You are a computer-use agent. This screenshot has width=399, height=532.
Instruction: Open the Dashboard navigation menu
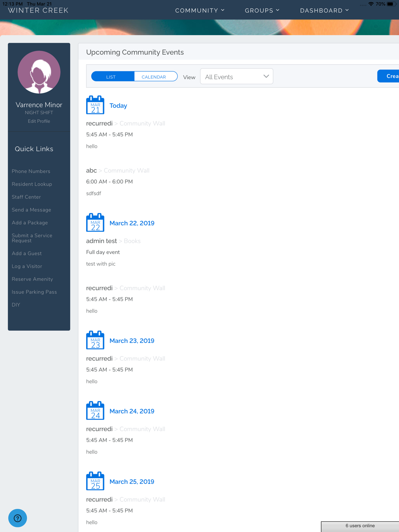tap(324, 10)
